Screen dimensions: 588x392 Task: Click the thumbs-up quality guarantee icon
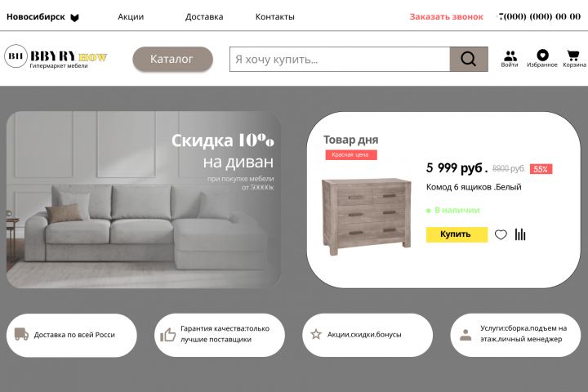(x=167, y=335)
